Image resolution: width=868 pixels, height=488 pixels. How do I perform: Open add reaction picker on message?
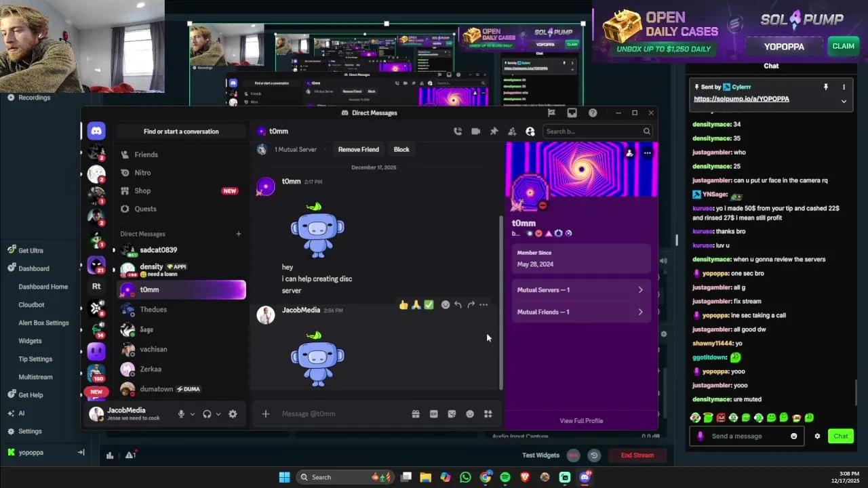pyautogui.click(x=446, y=305)
